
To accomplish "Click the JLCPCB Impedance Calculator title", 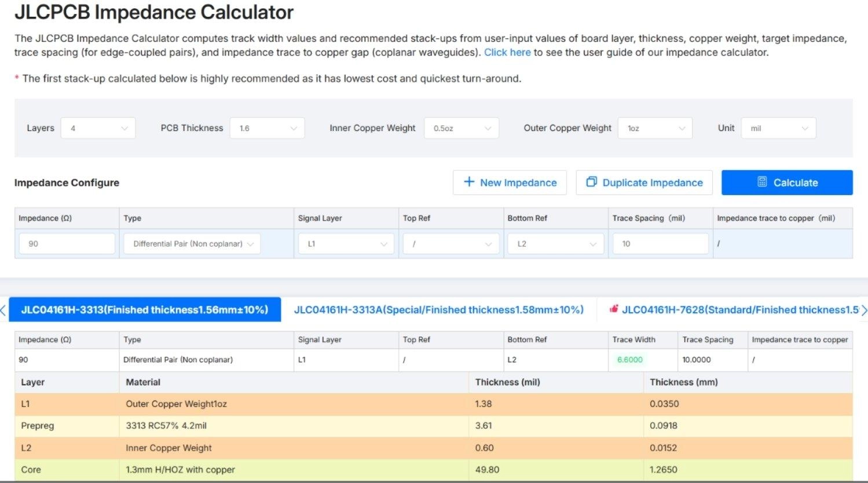I will tap(154, 12).
